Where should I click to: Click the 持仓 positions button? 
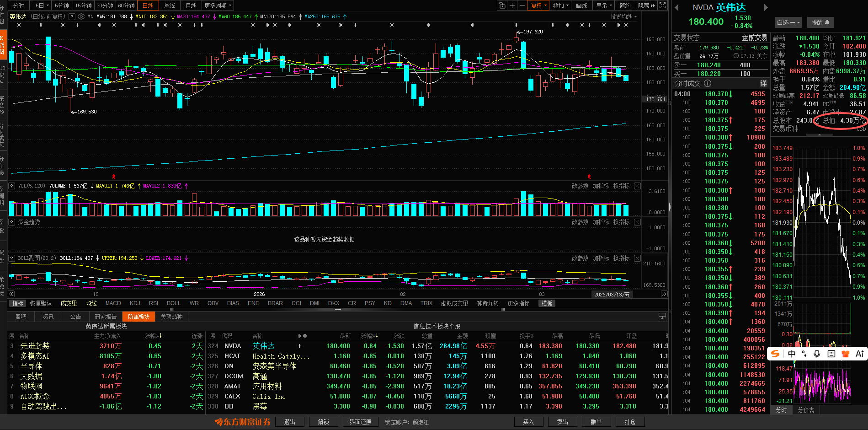(x=630, y=422)
